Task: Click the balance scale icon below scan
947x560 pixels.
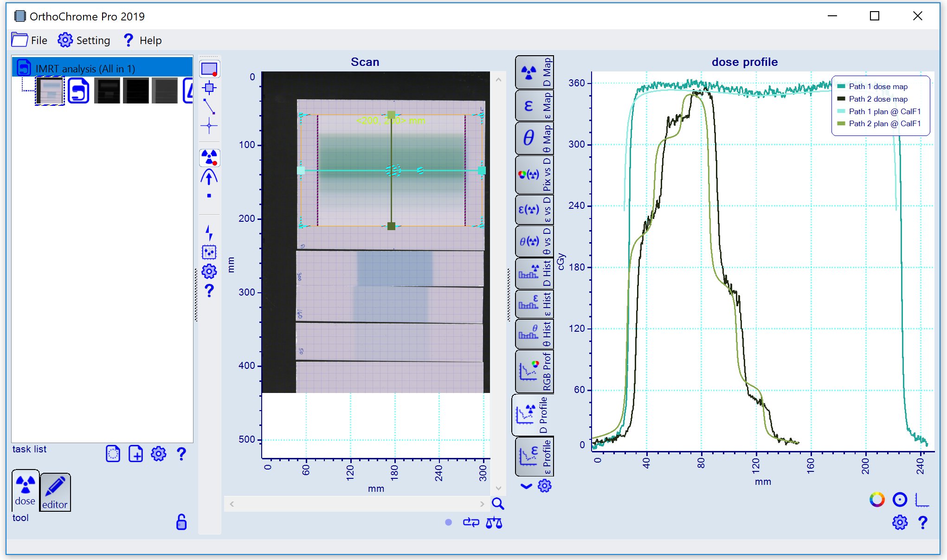Action: pyautogui.click(x=494, y=523)
